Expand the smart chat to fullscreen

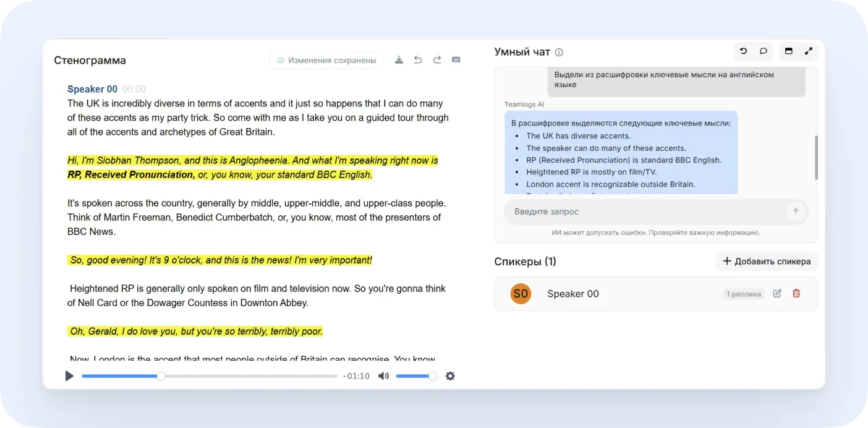(809, 51)
